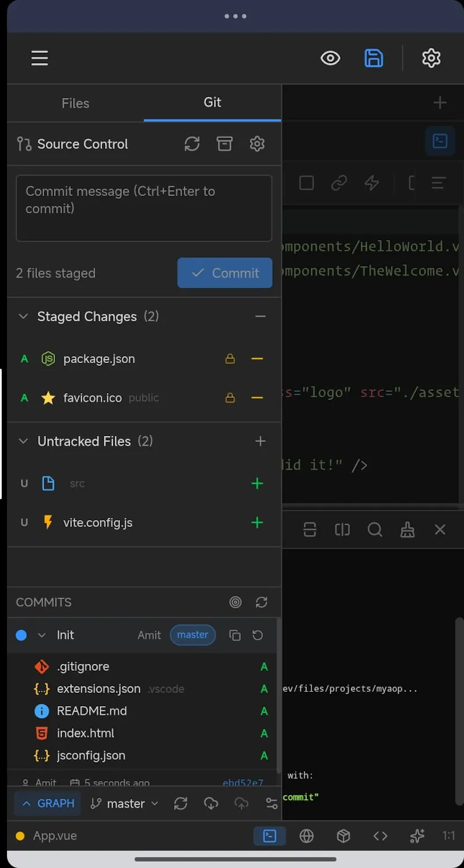This screenshot has height=868, width=464.
Task: Click the lock icon for package.json
Action: pos(230,359)
